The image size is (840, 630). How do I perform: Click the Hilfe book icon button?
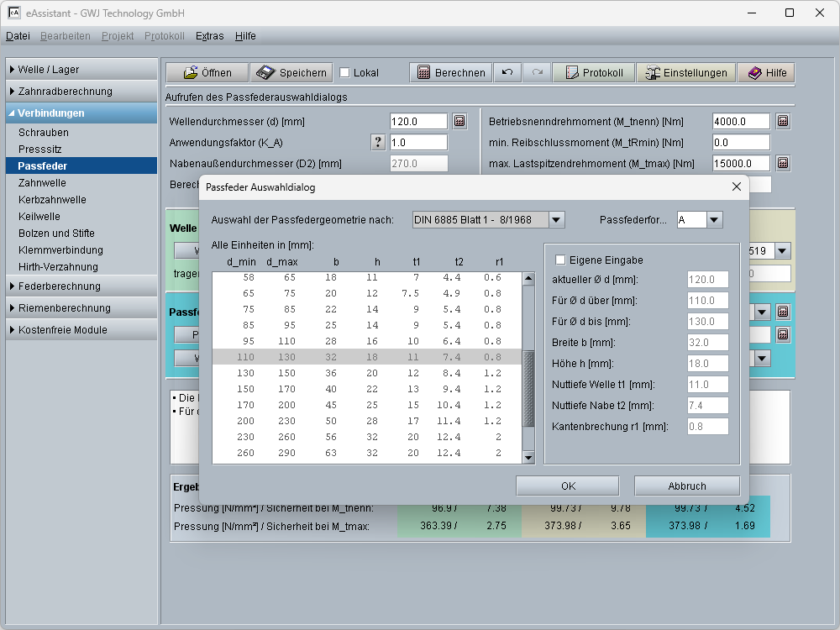pyautogui.click(x=766, y=73)
